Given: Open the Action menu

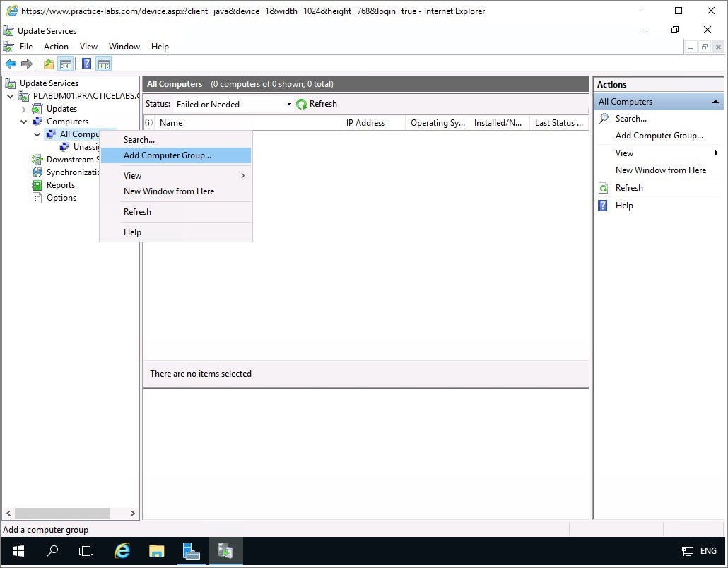Looking at the screenshot, I should click(56, 47).
